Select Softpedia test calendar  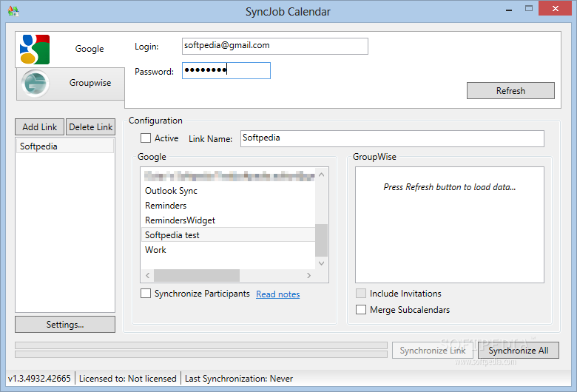pos(229,235)
